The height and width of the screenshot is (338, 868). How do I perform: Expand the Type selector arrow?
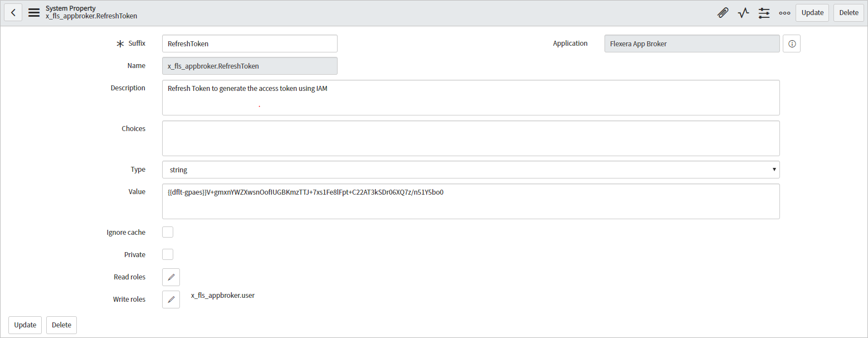774,169
